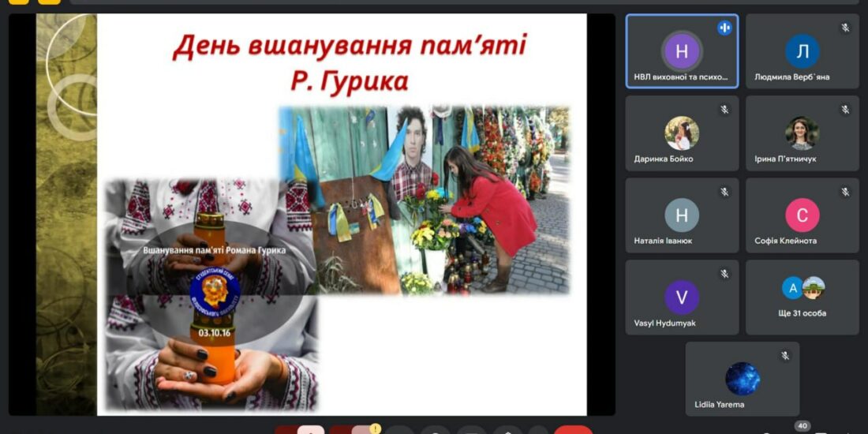Open the "Ще 31 особа" participants tile

(802, 297)
